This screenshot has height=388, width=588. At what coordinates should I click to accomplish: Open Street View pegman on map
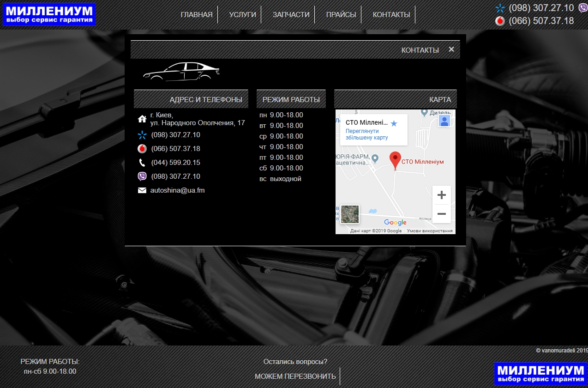pos(444,121)
